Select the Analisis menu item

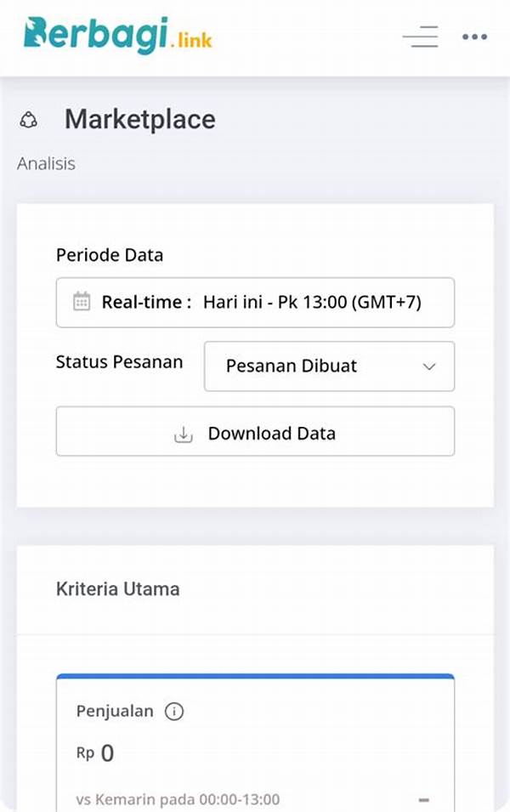coord(46,163)
